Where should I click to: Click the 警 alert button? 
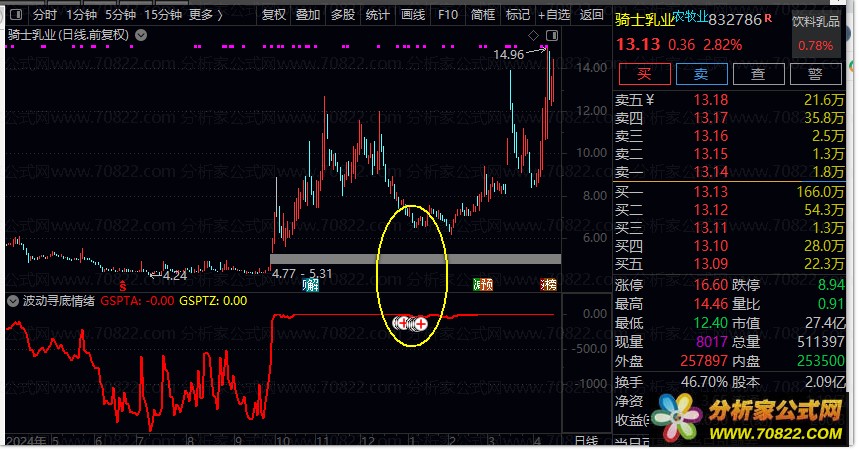coord(815,74)
